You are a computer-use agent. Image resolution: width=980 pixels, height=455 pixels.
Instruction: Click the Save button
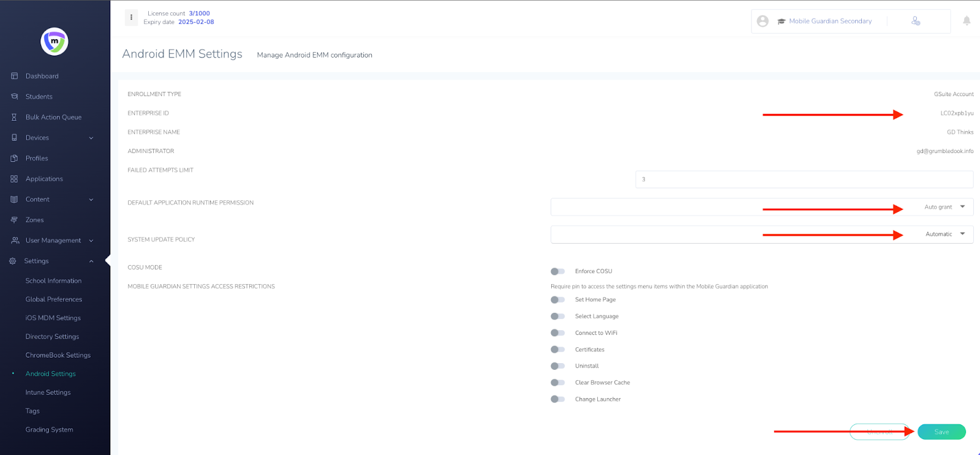941,432
